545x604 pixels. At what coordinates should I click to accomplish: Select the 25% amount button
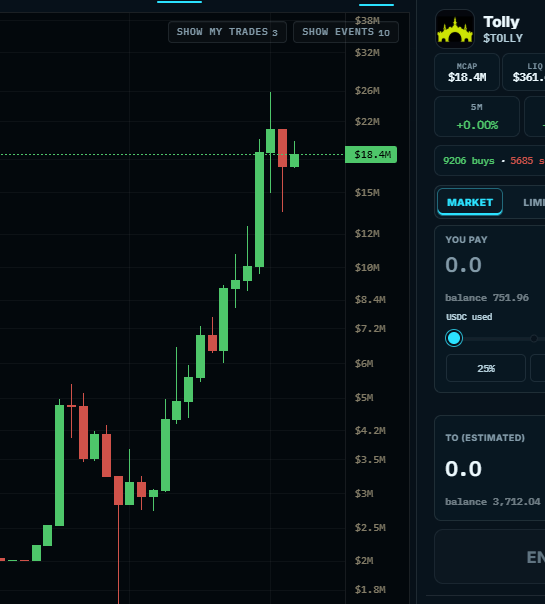pyautogui.click(x=486, y=368)
